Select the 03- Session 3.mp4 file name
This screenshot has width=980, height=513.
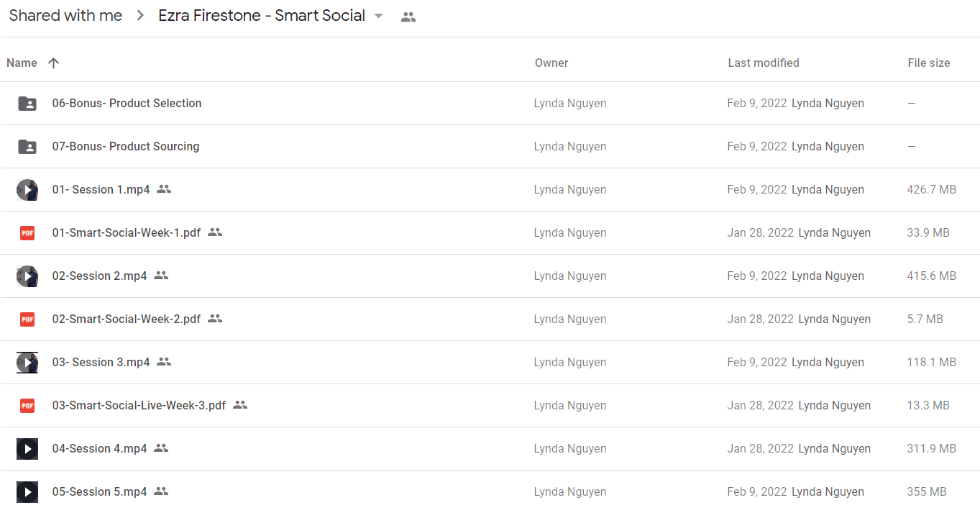tap(101, 363)
